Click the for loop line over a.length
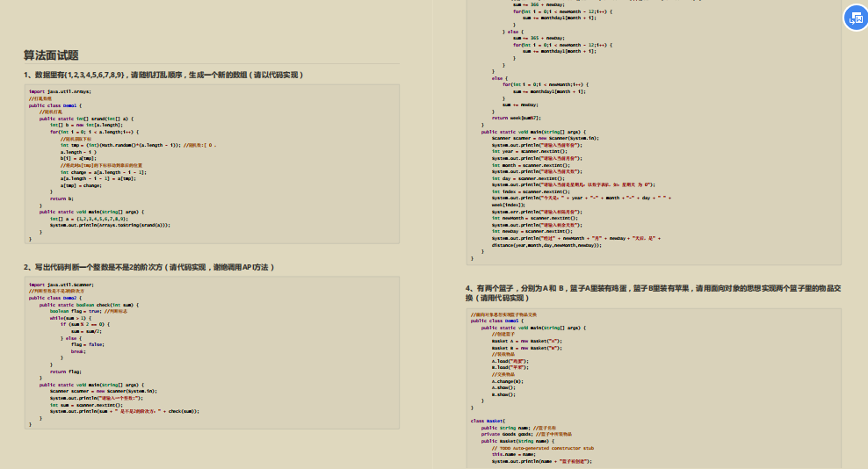Image resolution: width=868 pixels, height=469 pixels. (x=94, y=132)
